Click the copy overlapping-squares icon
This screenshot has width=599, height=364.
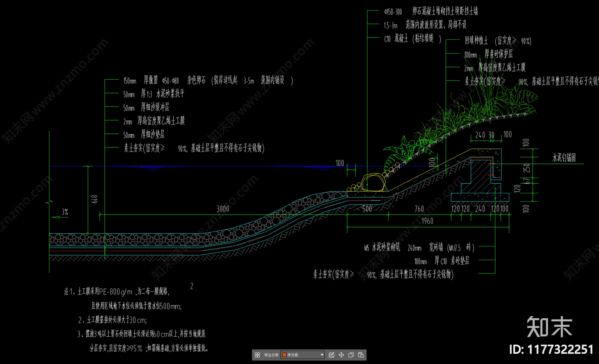(351, 355)
